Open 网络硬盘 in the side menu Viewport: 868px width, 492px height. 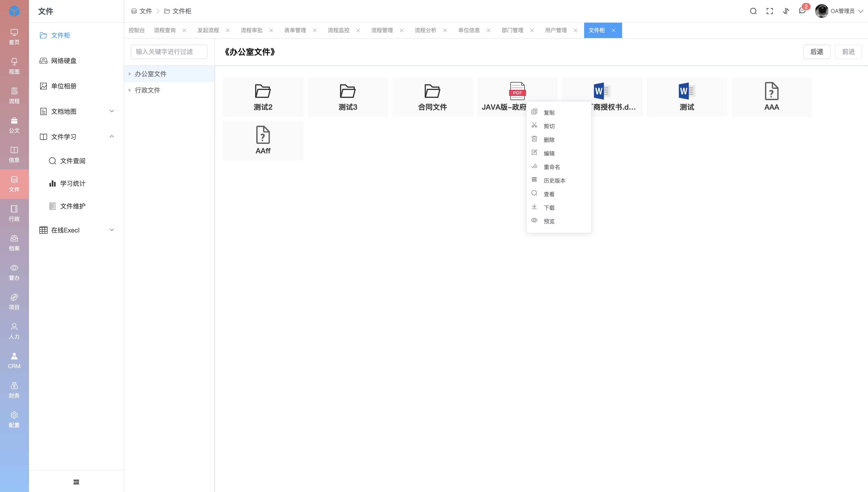coord(76,61)
